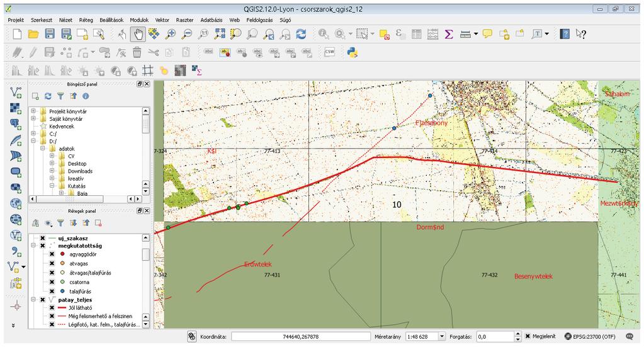Viewport: 644px width, 347px height.
Task: Activate the Map Tips speech bubble icon
Action: pos(487,34)
